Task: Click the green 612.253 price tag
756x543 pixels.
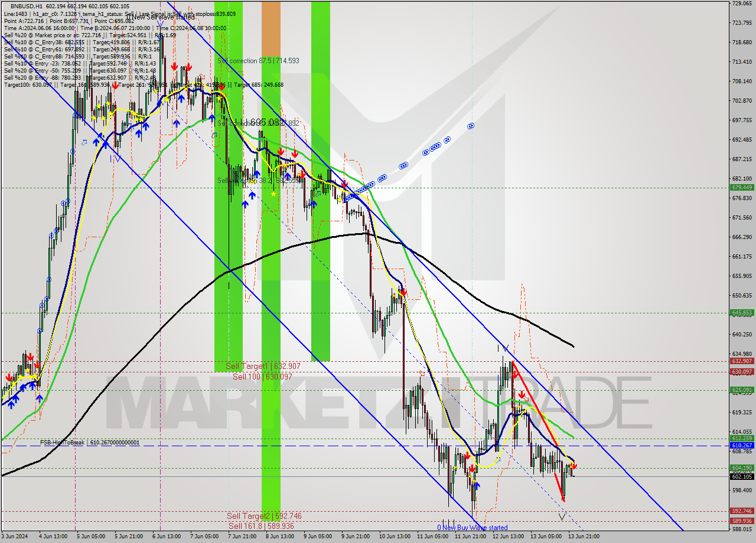Action: coord(742,439)
